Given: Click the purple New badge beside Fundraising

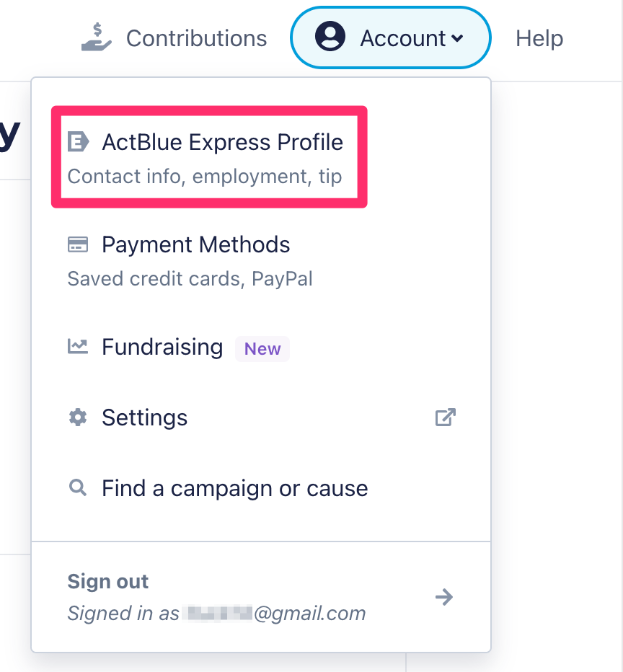Looking at the screenshot, I should tap(262, 349).
